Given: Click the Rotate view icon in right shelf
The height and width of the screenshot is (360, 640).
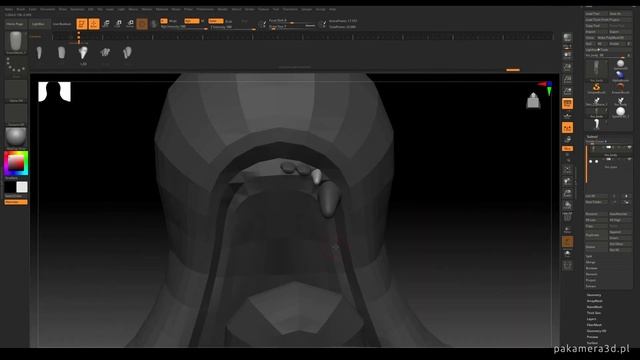Looking at the screenshot, I should 567,205.
